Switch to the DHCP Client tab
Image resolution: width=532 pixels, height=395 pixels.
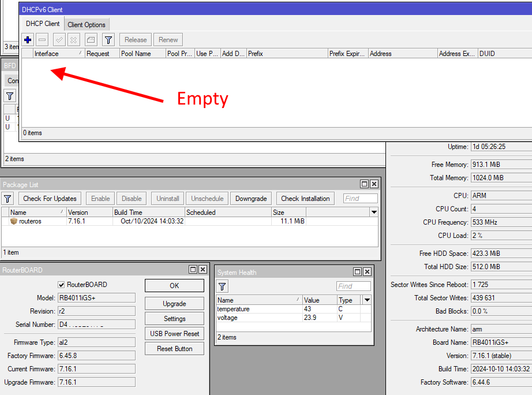pyautogui.click(x=43, y=24)
